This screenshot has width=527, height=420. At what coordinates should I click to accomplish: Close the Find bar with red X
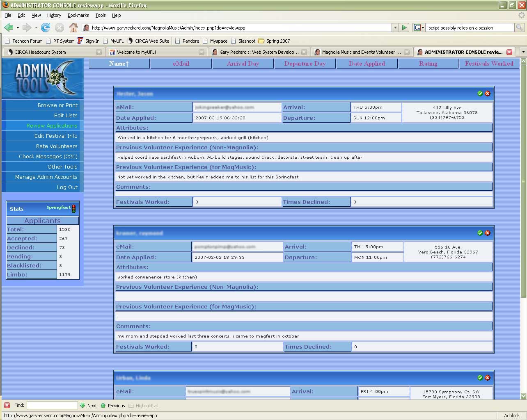pos(7,405)
